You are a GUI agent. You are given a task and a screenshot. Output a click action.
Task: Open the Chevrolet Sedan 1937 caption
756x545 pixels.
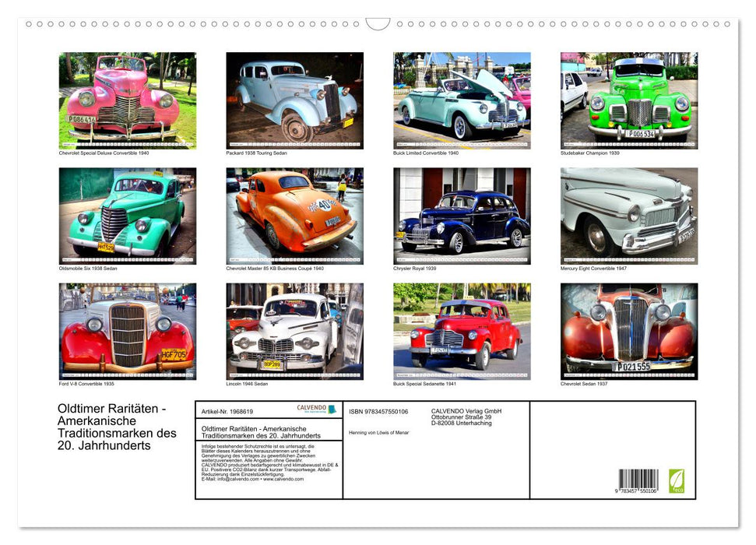(584, 383)
